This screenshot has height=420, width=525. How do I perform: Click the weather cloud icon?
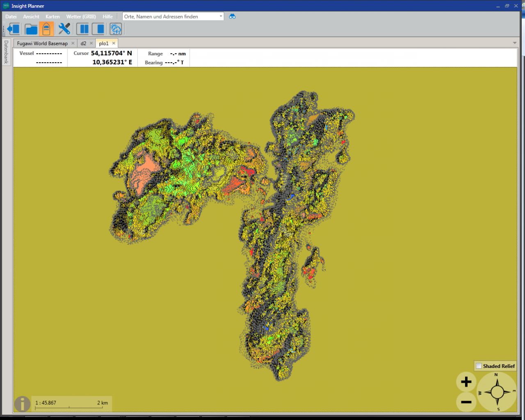click(116, 29)
